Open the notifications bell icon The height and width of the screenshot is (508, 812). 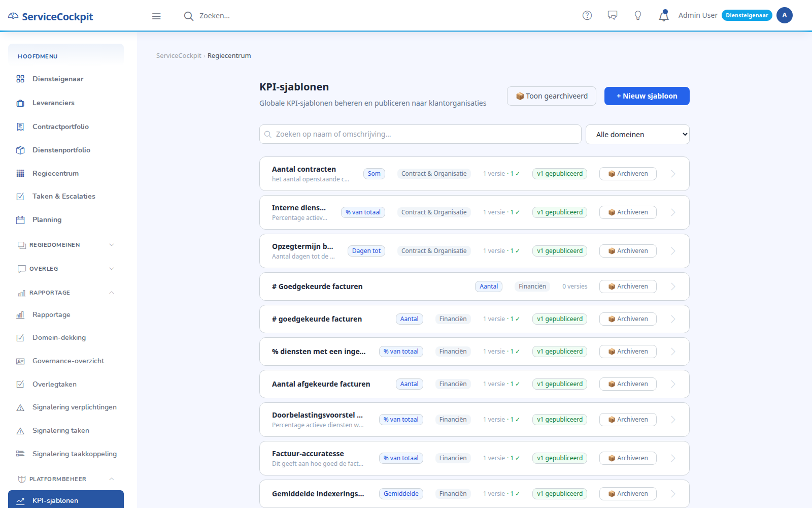coord(664,16)
